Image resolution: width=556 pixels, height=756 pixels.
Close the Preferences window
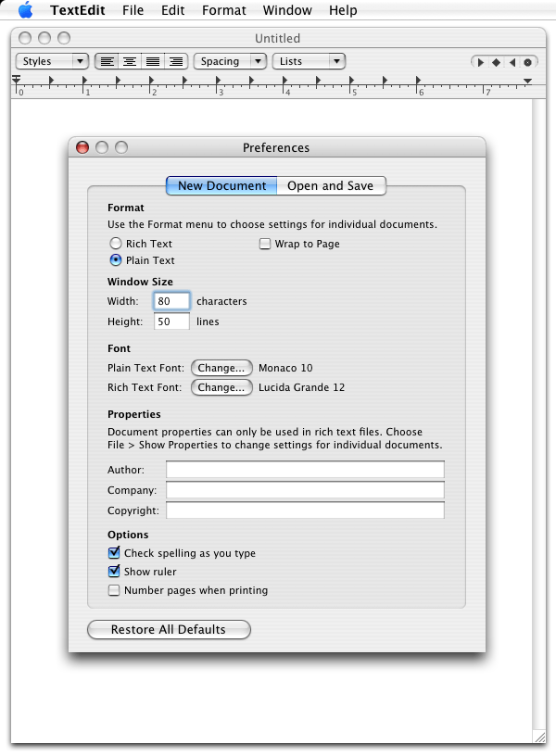tap(82, 147)
